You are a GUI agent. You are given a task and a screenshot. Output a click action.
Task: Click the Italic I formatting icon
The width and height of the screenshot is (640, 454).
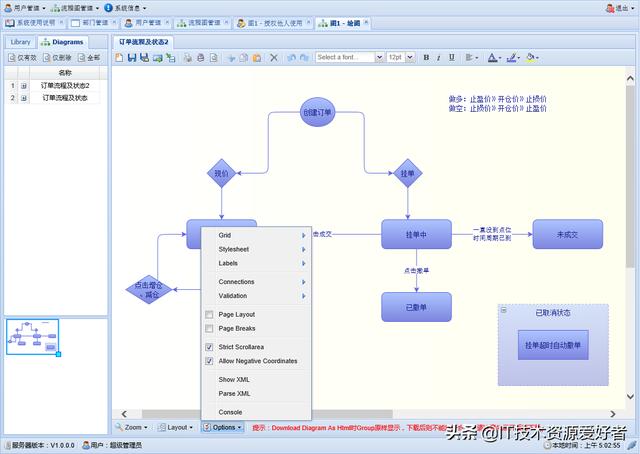(439, 58)
